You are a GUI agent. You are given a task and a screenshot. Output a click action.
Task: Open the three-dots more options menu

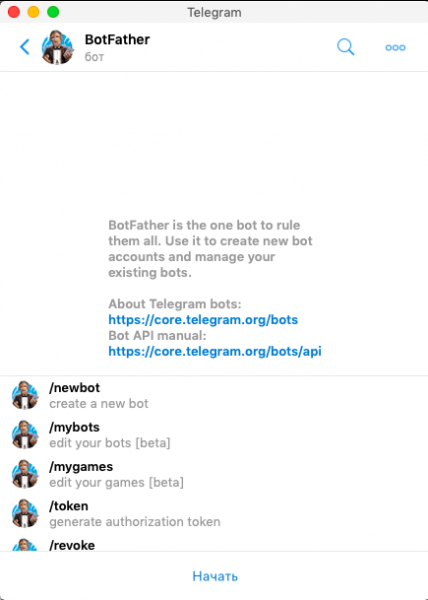(x=395, y=47)
